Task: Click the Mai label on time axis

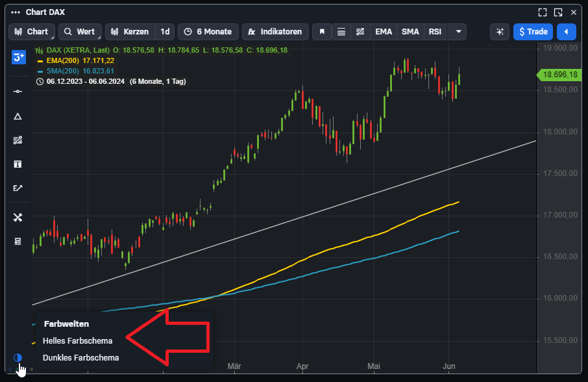Action: 373,366
